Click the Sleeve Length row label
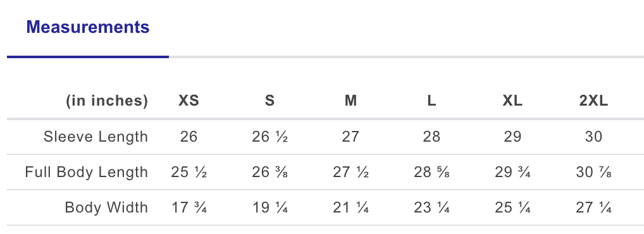Image resolution: width=644 pixels, height=234 pixels. pos(96,137)
